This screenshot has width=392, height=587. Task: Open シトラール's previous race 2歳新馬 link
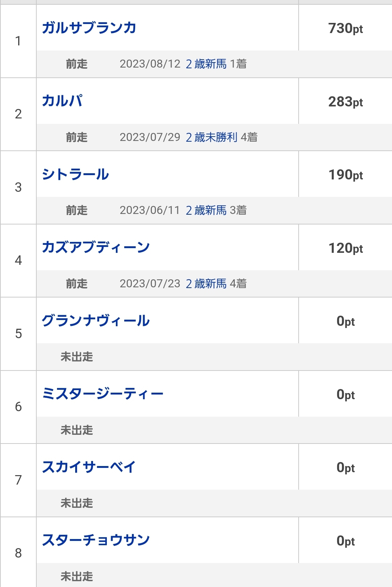(x=206, y=210)
